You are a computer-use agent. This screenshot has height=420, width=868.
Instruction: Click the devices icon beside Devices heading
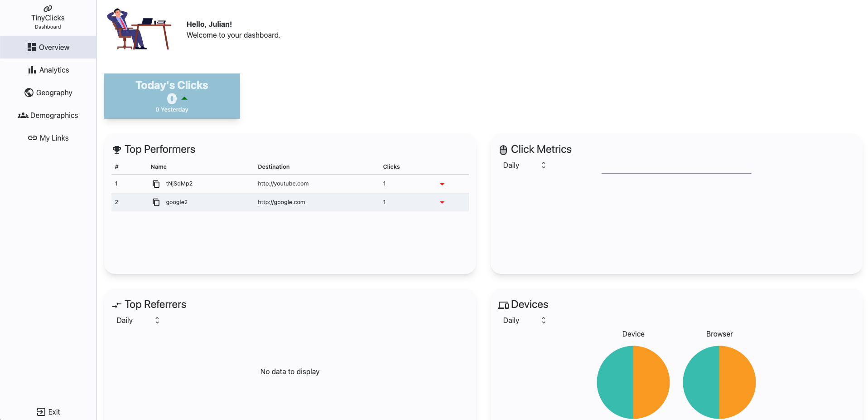(x=503, y=305)
